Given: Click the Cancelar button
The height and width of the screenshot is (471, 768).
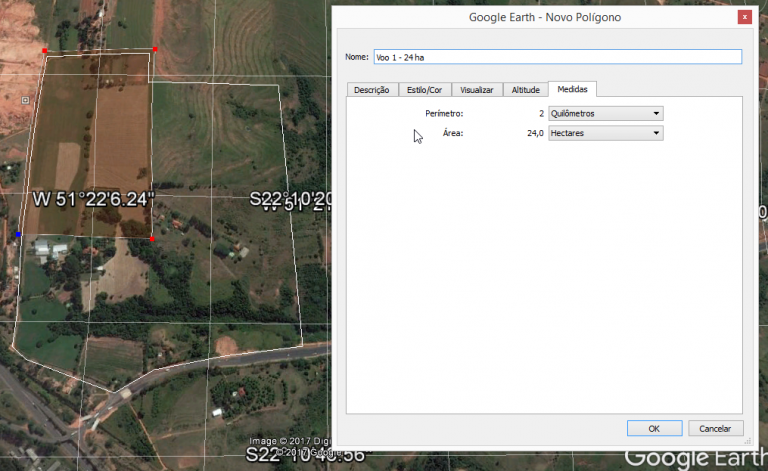Looking at the screenshot, I should [715, 428].
